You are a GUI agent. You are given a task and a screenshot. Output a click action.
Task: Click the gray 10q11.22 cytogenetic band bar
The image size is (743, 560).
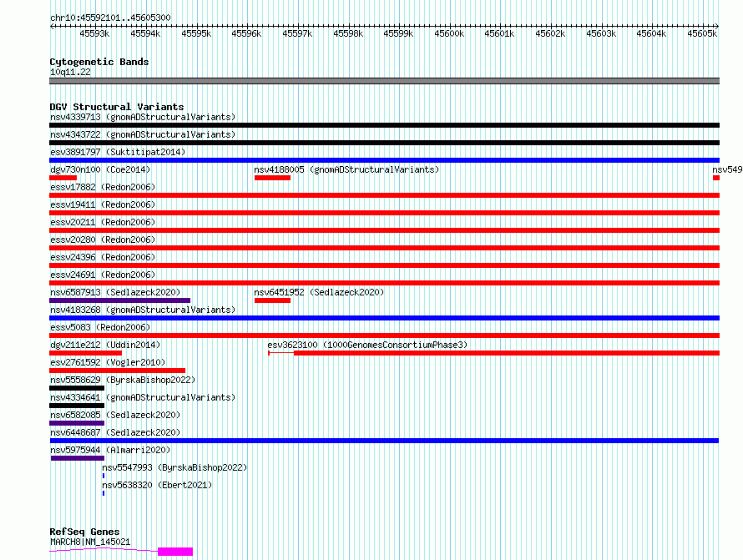coord(384,81)
